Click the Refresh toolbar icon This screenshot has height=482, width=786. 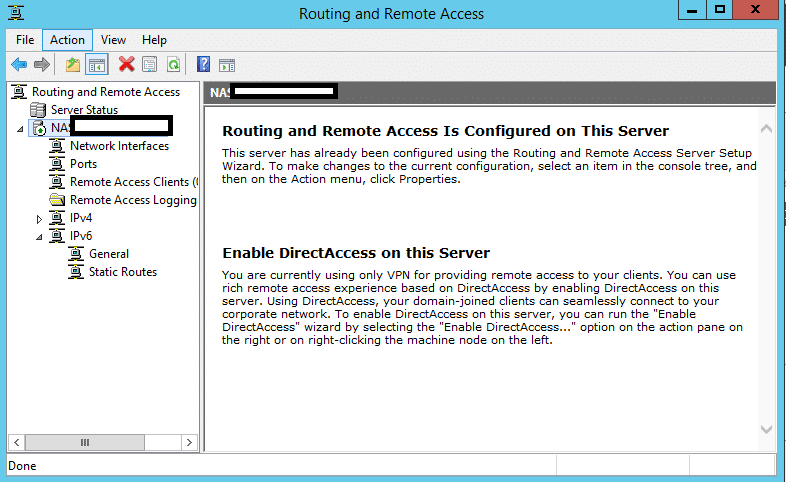click(x=173, y=65)
